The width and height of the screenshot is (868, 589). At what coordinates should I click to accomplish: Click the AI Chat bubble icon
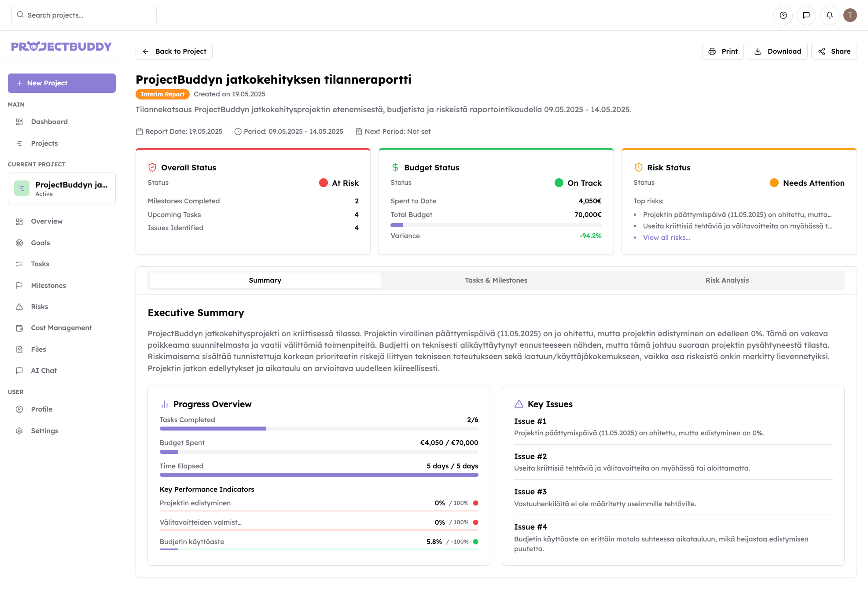(19, 371)
